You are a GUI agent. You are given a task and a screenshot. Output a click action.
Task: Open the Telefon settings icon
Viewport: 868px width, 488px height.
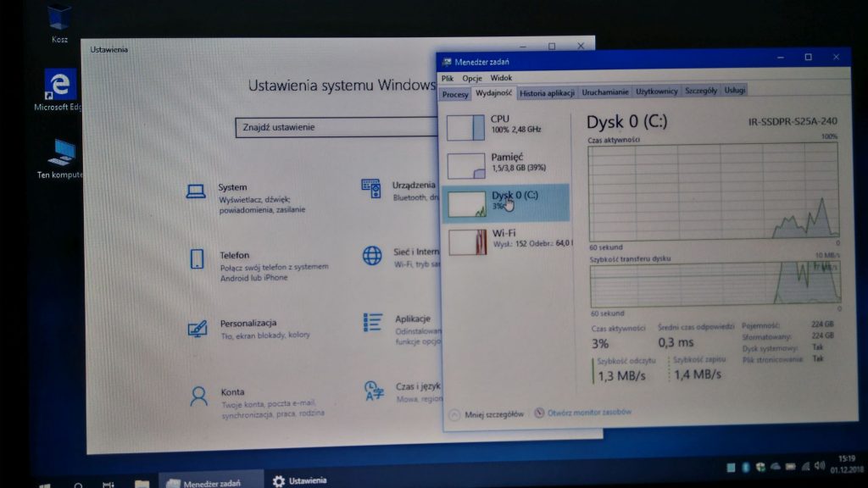[197, 258]
